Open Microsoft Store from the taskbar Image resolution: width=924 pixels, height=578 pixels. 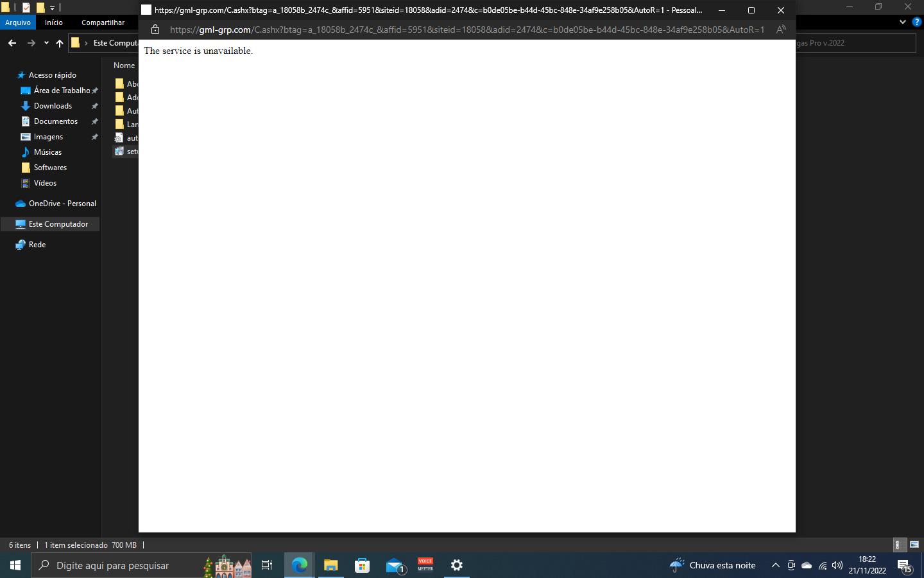[363, 565]
